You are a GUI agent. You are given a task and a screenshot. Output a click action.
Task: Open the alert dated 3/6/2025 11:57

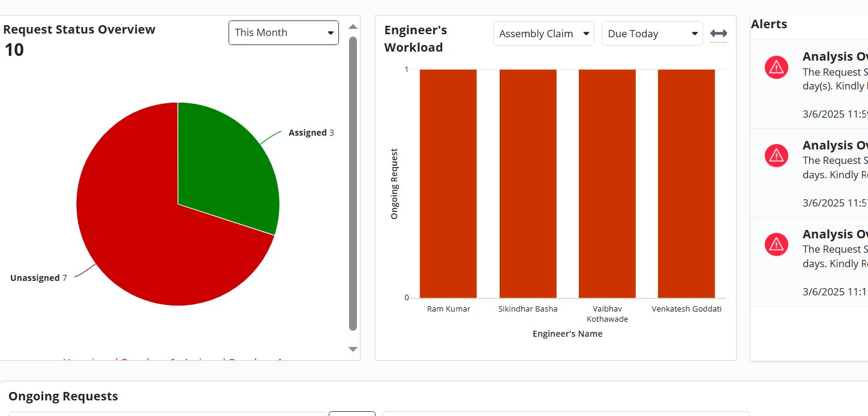click(810, 173)
